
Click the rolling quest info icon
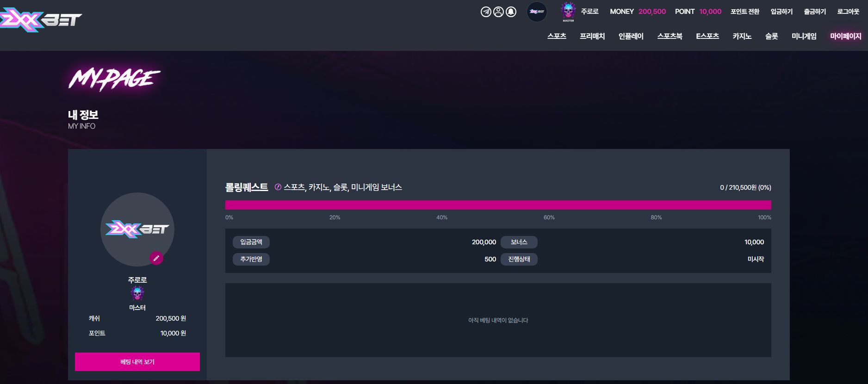[278, 187]
